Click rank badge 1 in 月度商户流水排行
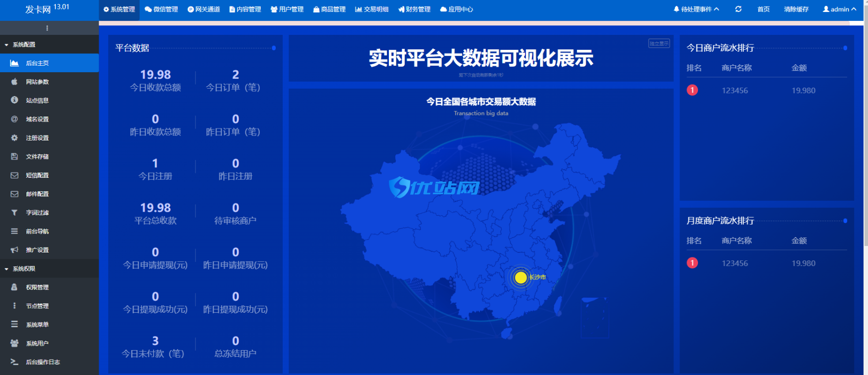 click(x=692, y=263)
